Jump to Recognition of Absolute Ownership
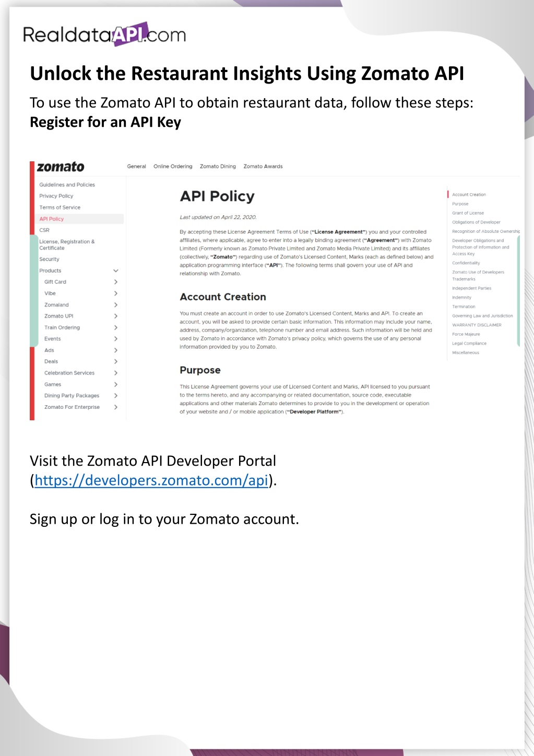 coord(486,231)
